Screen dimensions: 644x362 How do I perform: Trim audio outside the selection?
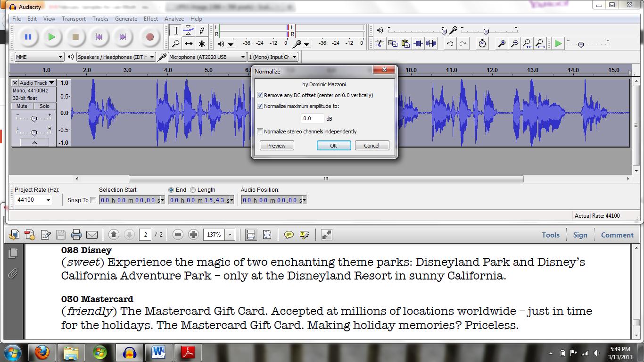[418, 43]
